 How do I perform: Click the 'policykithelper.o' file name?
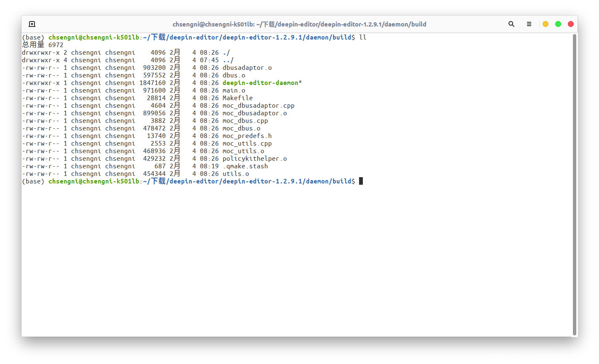click(255, 159)
